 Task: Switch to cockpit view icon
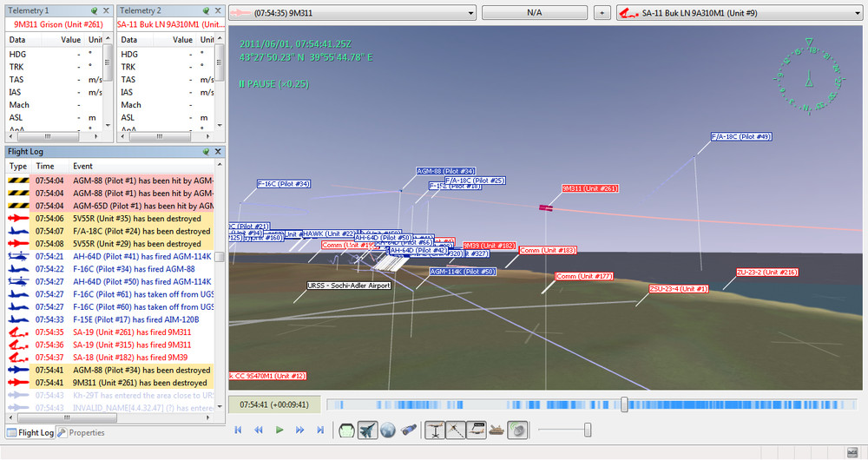[346, 430]
